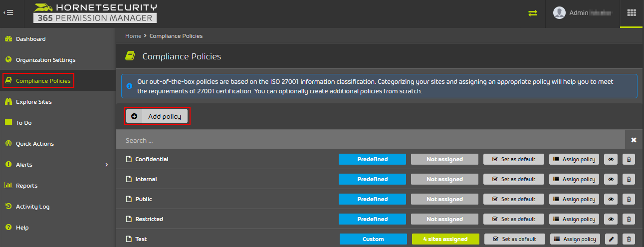The height and width of the screenshot is (247, 644).
Task: Set Test policy as default
Action: tap(515, 239)
